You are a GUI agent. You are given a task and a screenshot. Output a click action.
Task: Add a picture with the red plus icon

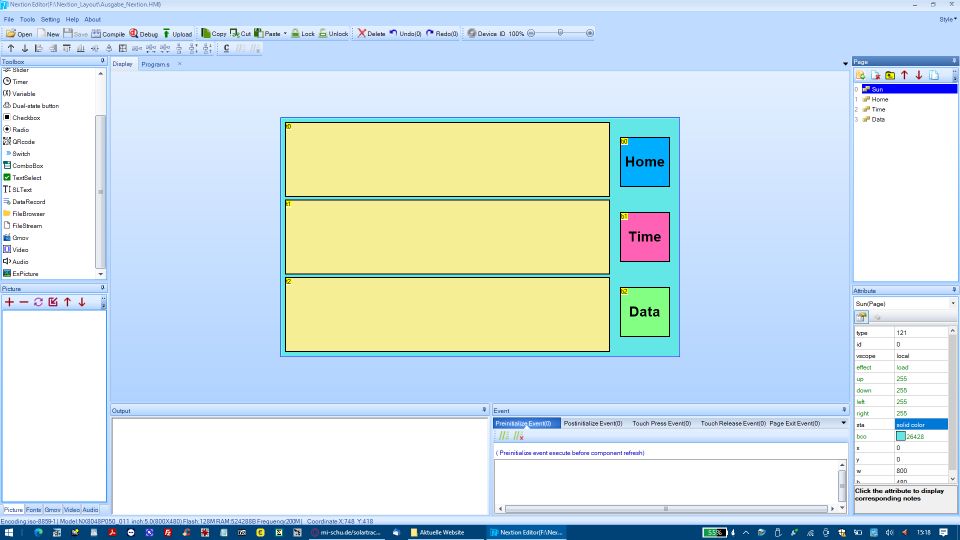pyautogui.click(x=10, y=302)
